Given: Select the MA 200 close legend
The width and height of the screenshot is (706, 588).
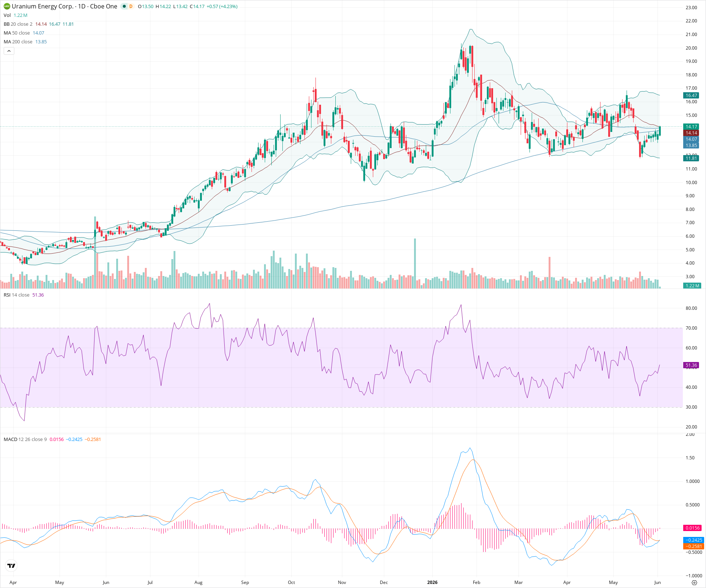Looking at the screenshot, I should [x=18, y=42].
